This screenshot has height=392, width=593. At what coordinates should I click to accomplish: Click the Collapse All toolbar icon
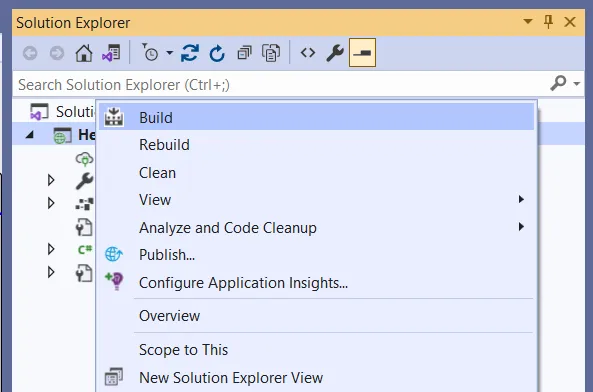244,53
